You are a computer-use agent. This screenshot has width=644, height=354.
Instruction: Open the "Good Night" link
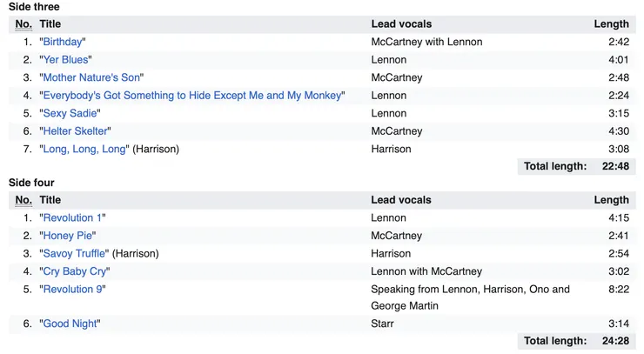70,324
